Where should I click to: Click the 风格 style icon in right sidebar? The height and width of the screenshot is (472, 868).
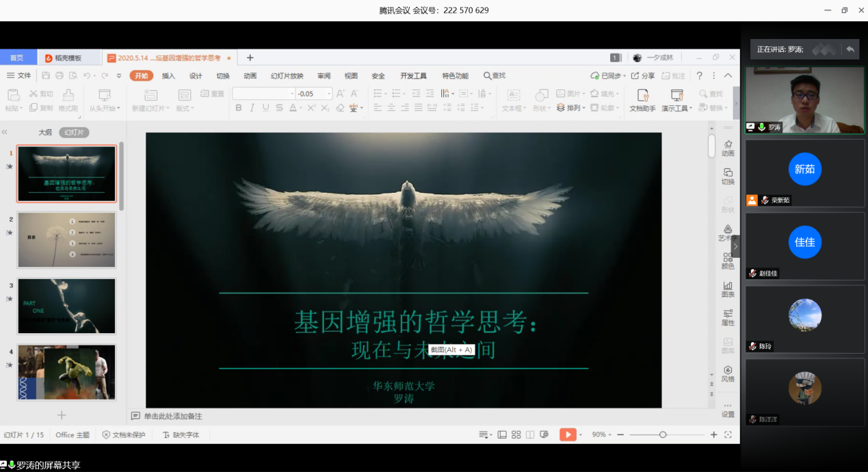[x=728, y=373]
